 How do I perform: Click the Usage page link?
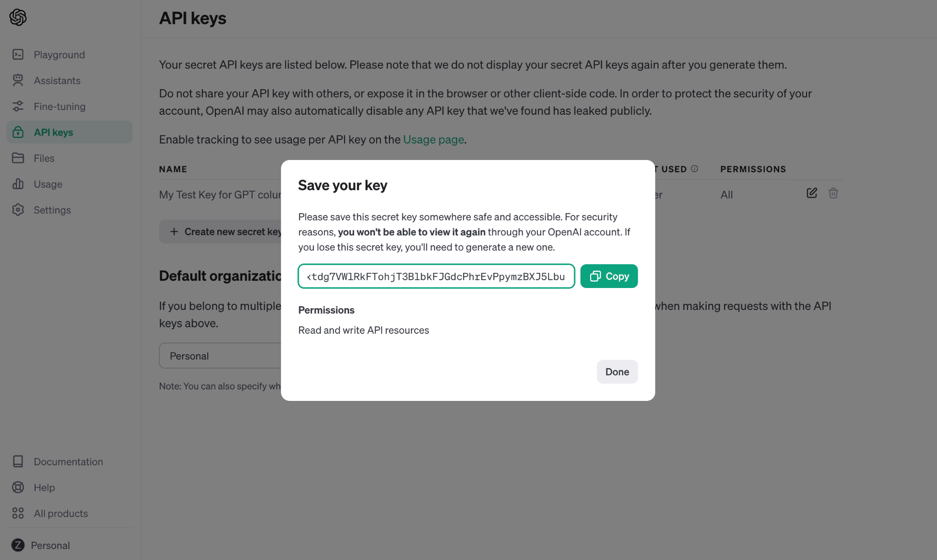click(x=433, y=139)
